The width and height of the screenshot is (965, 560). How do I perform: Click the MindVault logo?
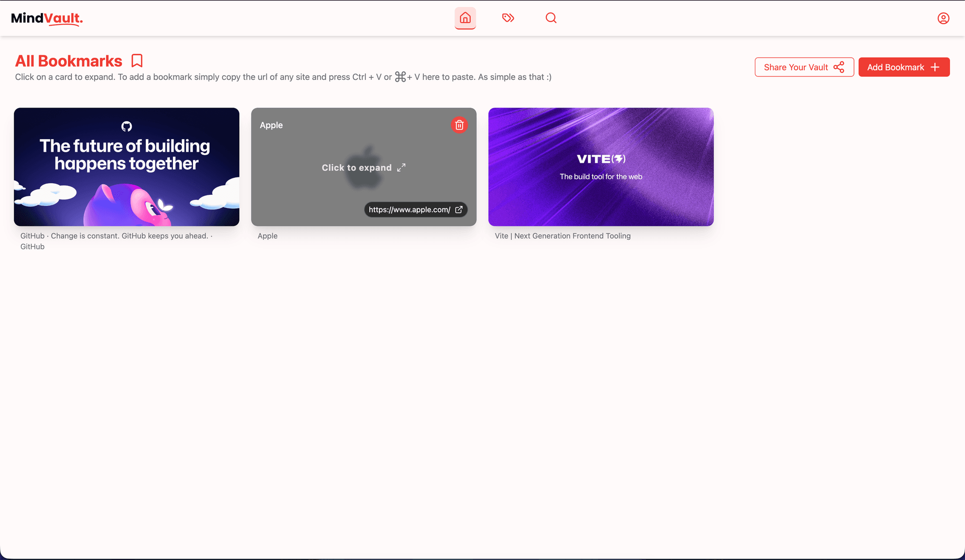point(47,19)
